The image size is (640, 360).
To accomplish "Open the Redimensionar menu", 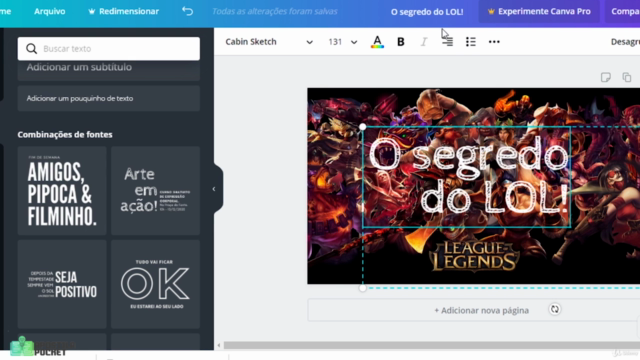I will [x=124, y=11].
